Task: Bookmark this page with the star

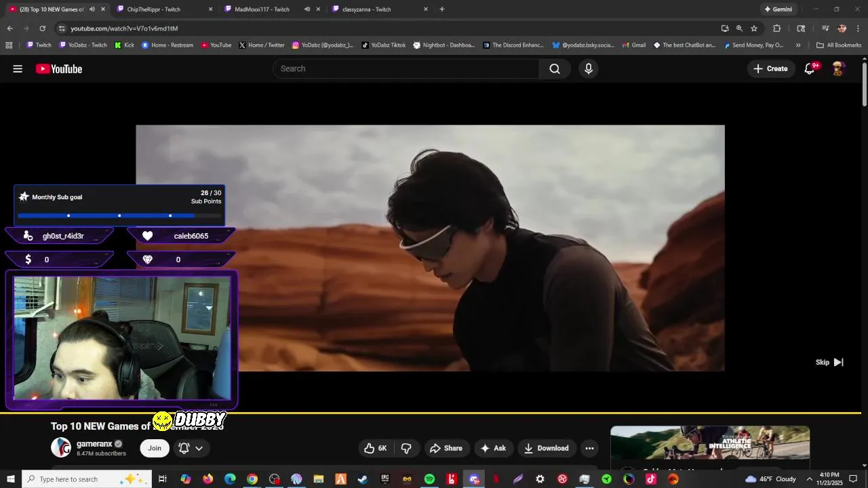Action: (754, 28)
